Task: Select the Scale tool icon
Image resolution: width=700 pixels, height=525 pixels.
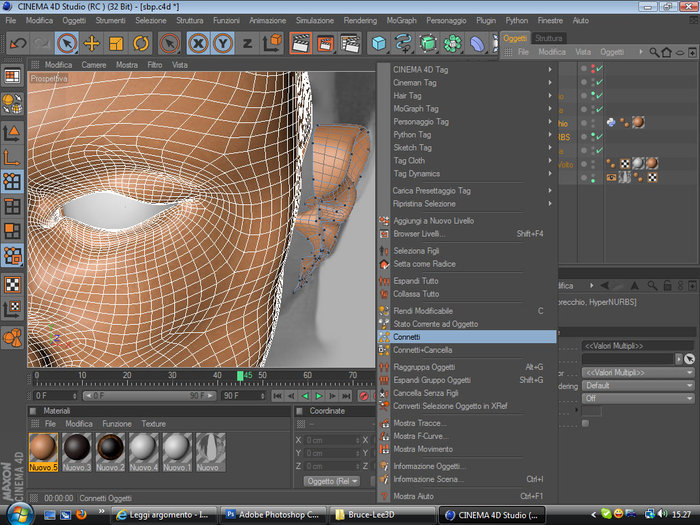Action: pos(116,43)
